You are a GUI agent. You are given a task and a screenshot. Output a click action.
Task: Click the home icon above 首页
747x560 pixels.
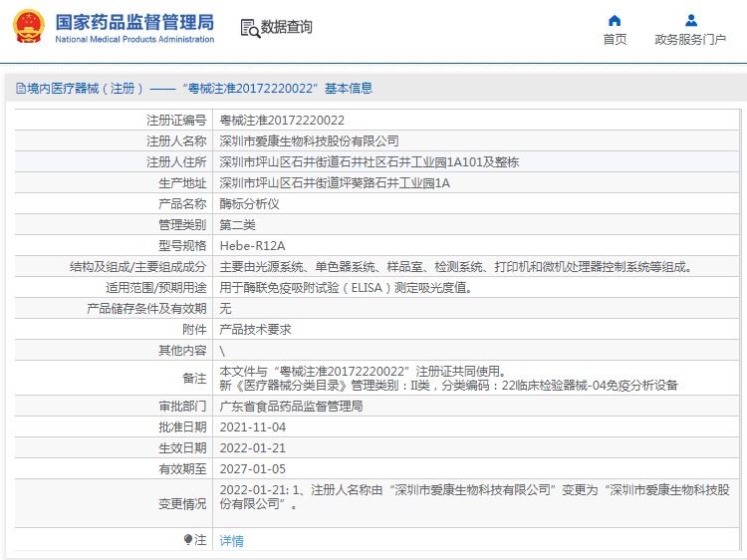pyautogui.click(x=615, y=20)
